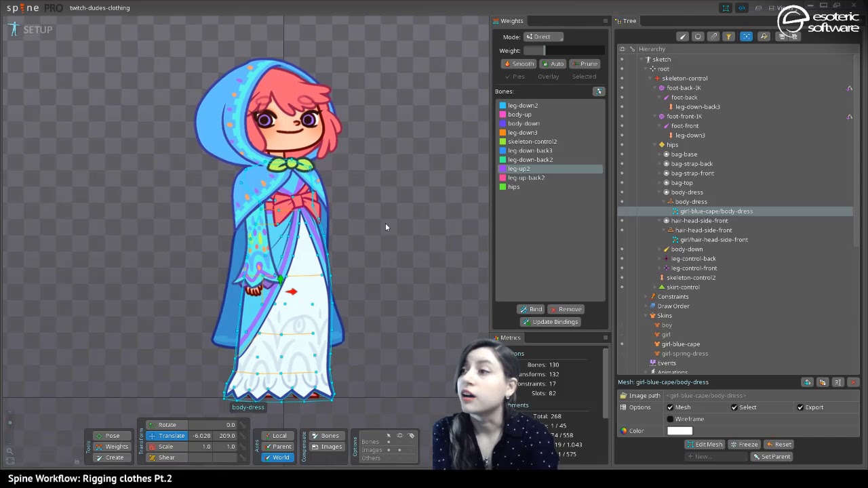Click the red delete icon in Mesh properties
This screenshot has width=868, height=488.
coord(853,382)
